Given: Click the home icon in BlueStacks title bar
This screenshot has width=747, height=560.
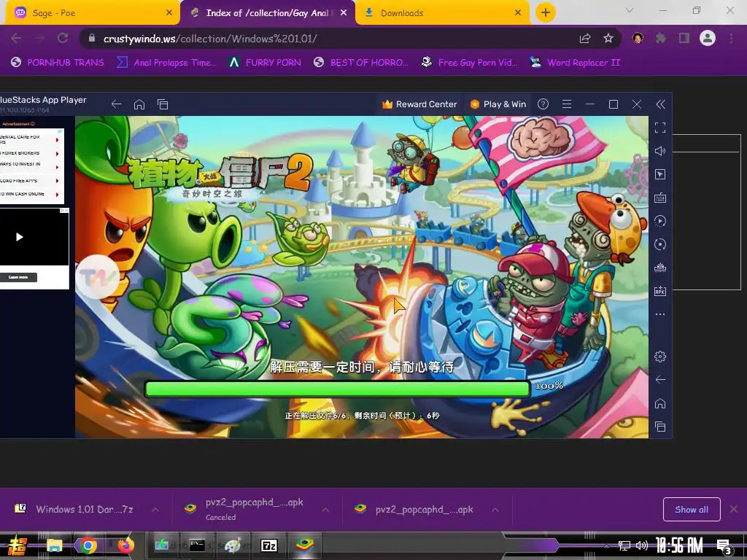Looking at the screenshot, I should point(139,104).
